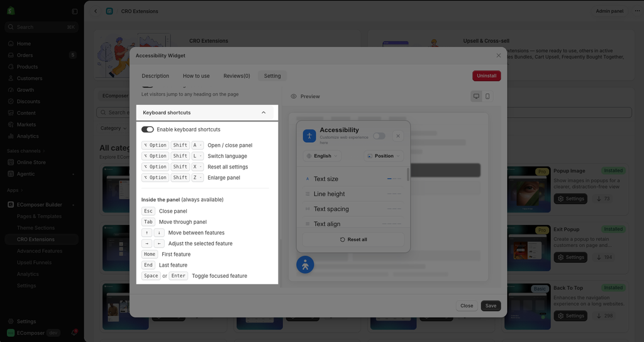Click Admin panel link at top

pyautogui.click(x=609, y=11)
